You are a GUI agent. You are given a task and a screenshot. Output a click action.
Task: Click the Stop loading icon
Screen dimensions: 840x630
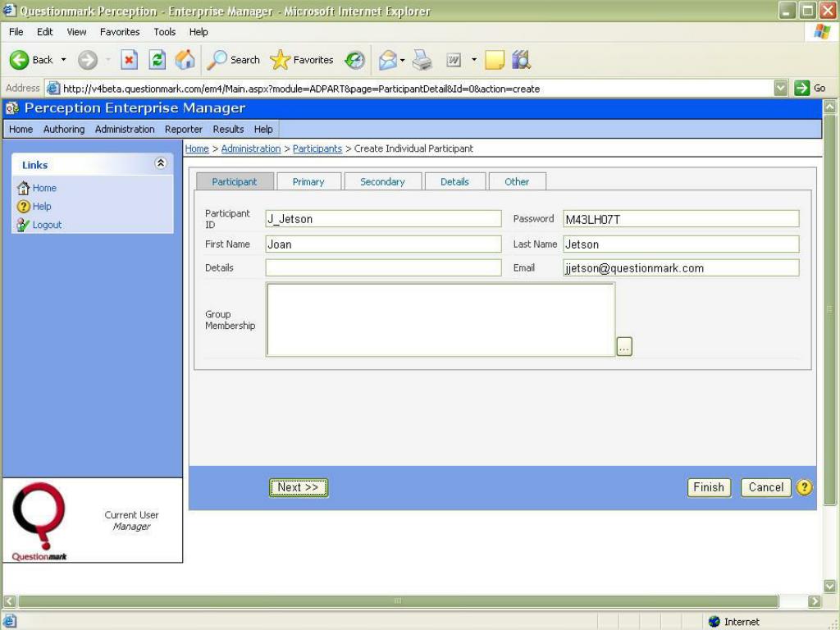(x=129, y=60)
